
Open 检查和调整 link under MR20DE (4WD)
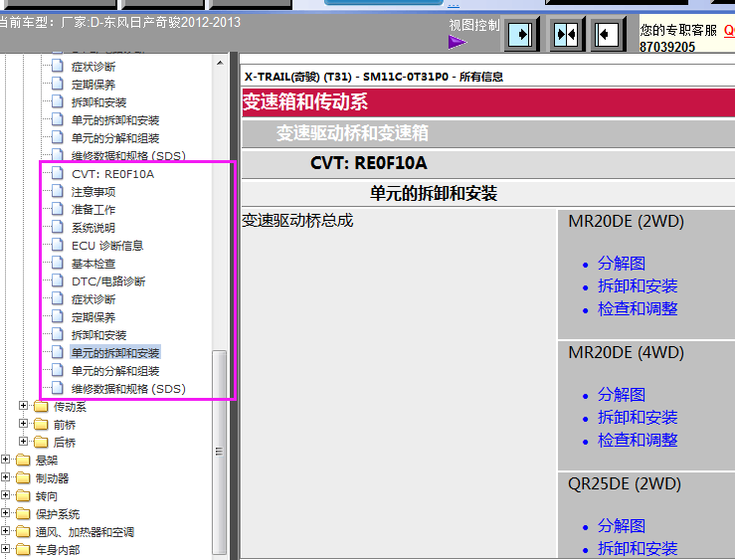click(x=638, y=440)
